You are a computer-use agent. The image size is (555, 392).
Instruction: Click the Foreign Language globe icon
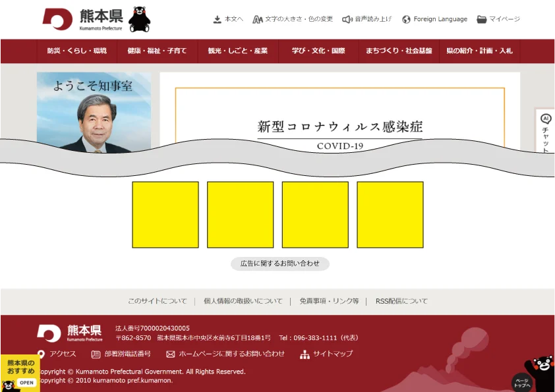(x=407, y=19)
